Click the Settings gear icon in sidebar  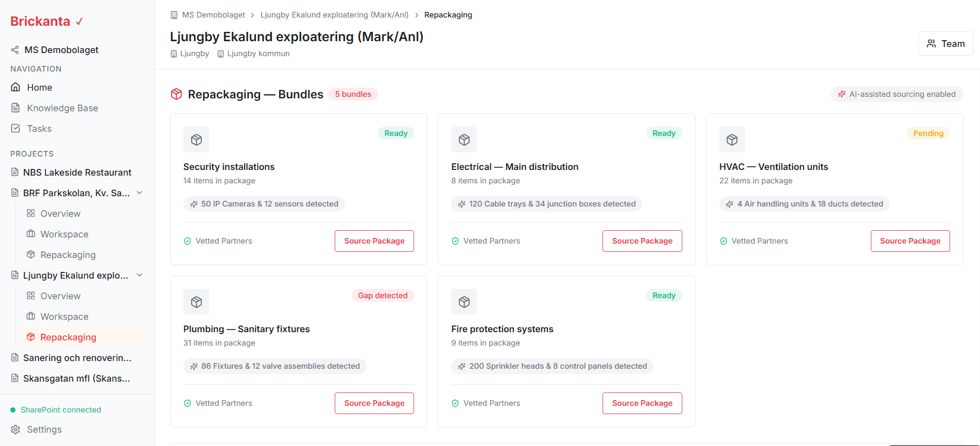point(15,430)
